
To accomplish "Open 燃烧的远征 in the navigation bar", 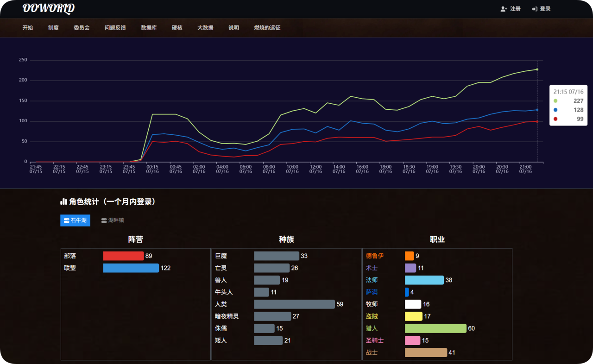I will (x=267, y=28).
